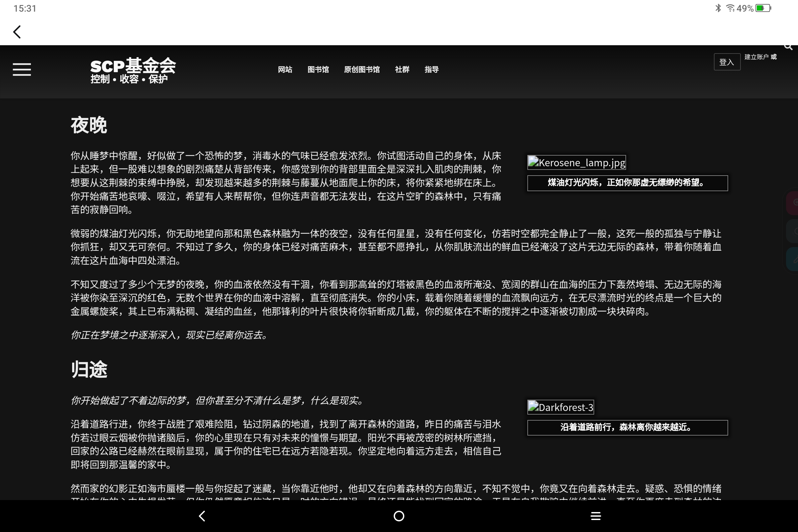This screenshot has height=532, width=798.
Task: Click paragraph starting 你从睡梦中惊醒
Action: tap(286, 183)
